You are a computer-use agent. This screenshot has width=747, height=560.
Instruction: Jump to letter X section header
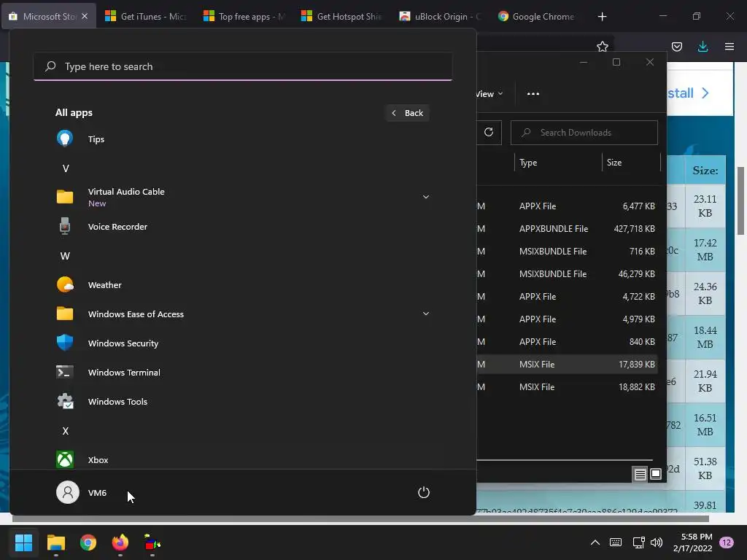coord(66,430)
